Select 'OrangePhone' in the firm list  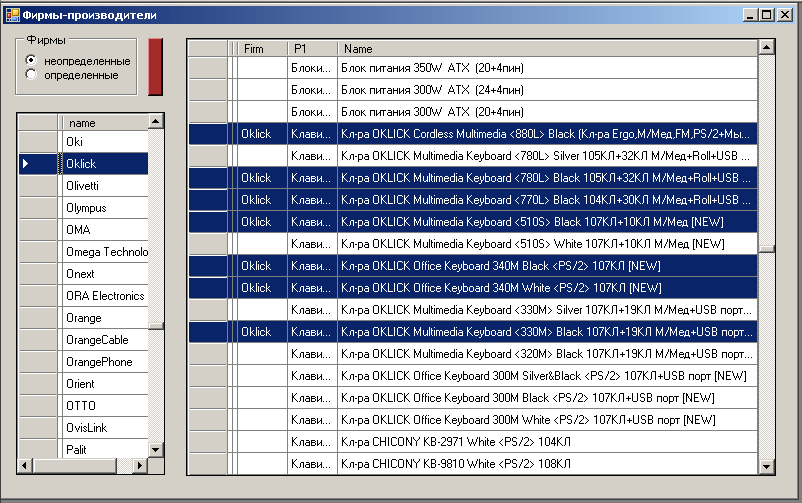[x=103, y=362]
